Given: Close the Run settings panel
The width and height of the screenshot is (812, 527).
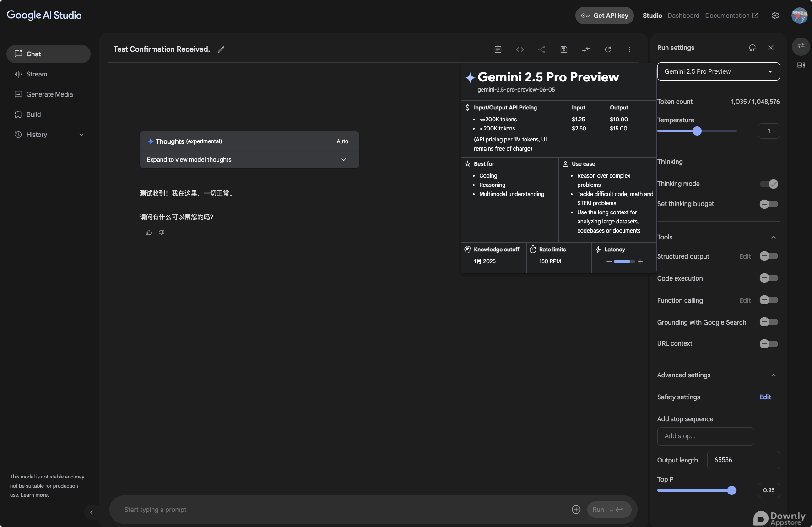Looking at the screenshot, I should [x=771, y=48].
